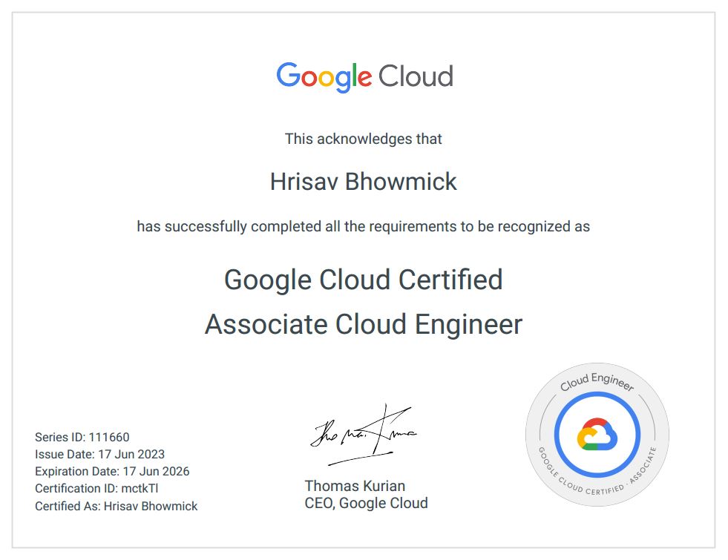Viewport: 728px width, 560px height.
Task: Click the signer name 'Thomas Kurian'
Action: point(355,486)
